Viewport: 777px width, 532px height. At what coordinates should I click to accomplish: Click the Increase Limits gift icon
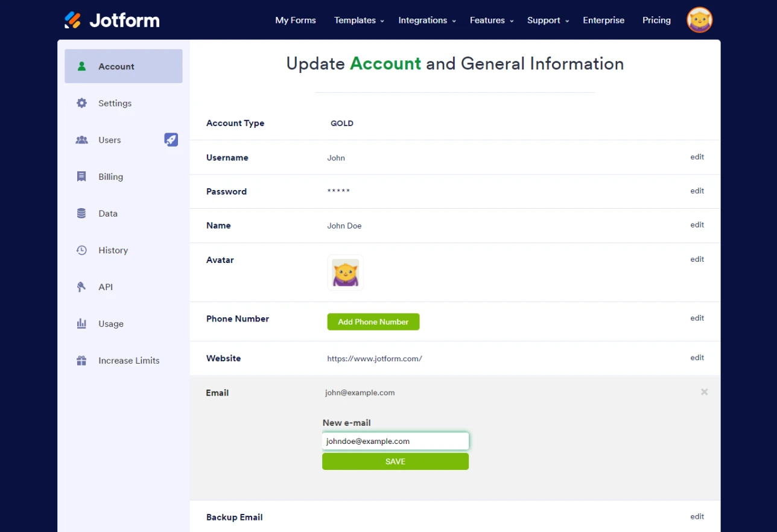(x=81, y=361)
